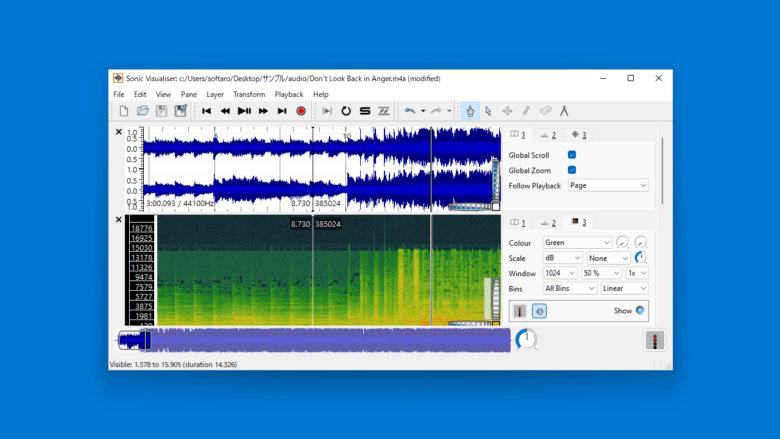Open the All Bins dropdown
Screen dimensions: 780x439
pos(570,288)
